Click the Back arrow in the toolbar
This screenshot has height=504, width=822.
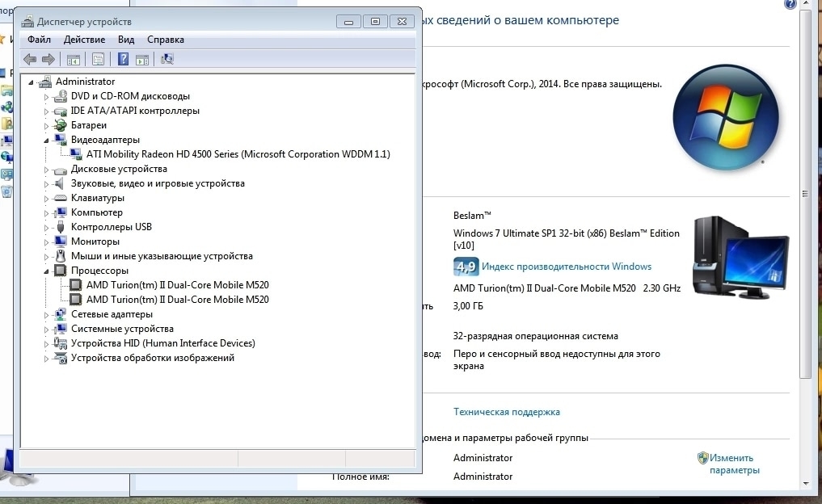(30, 59)
